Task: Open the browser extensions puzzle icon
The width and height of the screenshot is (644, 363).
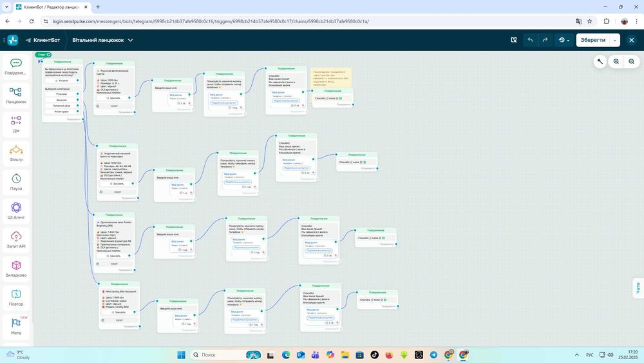Action: (x=606, y=21)
